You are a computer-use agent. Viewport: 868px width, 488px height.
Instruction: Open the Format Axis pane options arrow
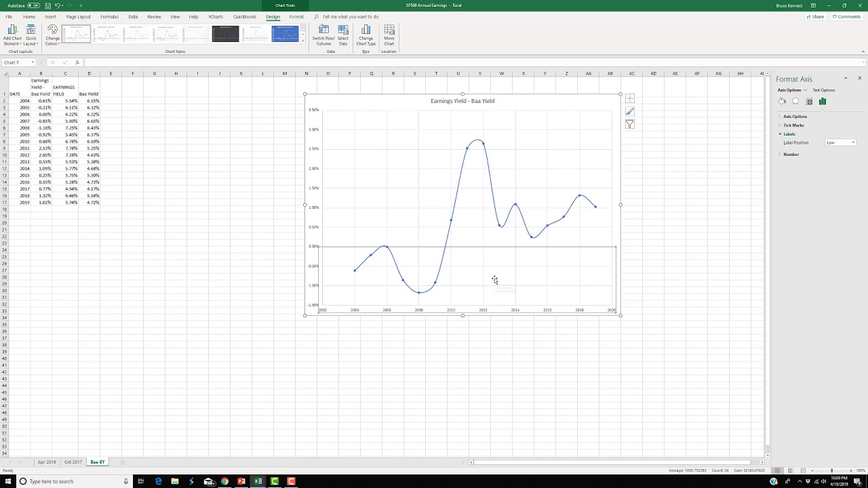pyautogui.click(x=846, y=79)
